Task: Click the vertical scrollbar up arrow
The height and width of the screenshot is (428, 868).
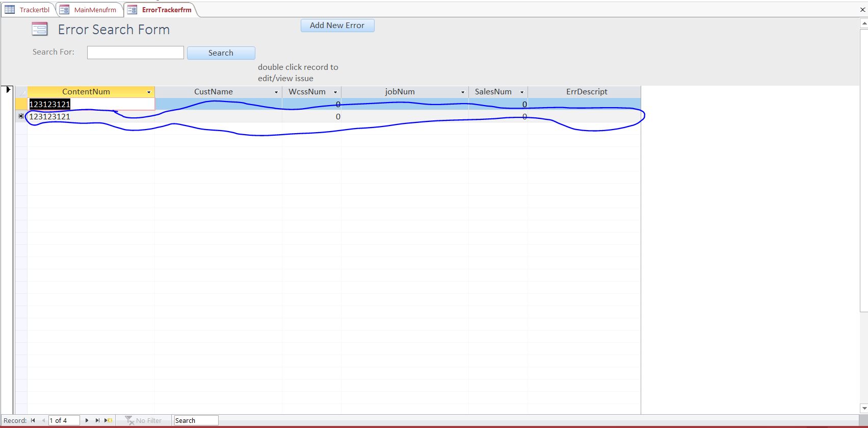Action: (x=864, y=23)
